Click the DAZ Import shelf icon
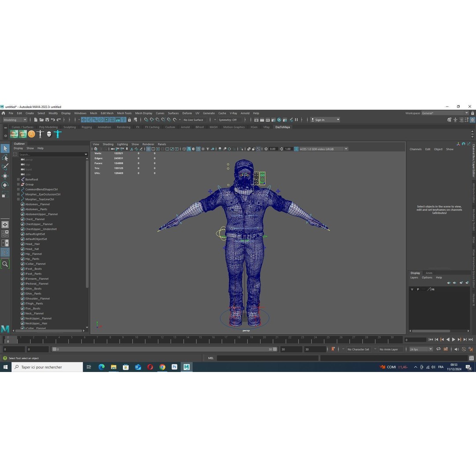Image resolution: width=476 pixels, height=476 pixels. click(x=14, y=134)
